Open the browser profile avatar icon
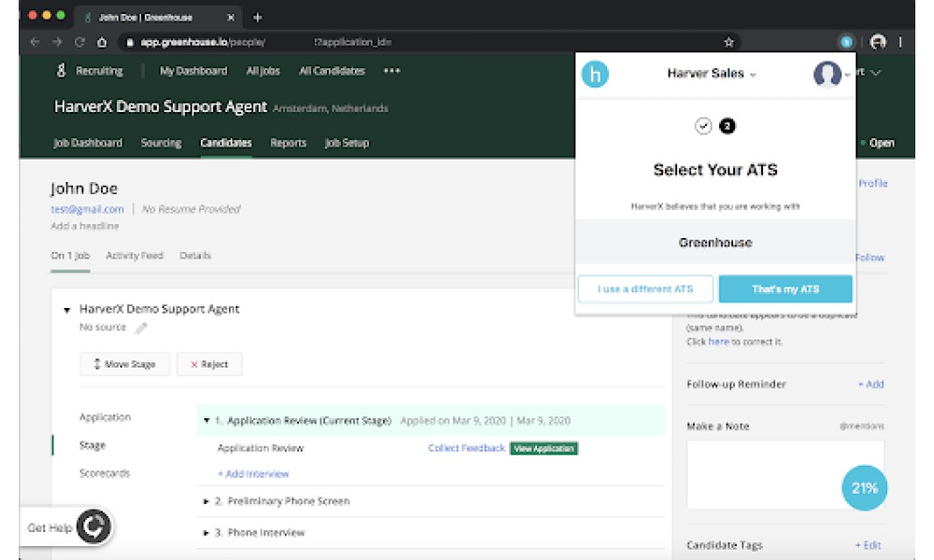This screenshot has width=934, height=560. coord(878,42)
